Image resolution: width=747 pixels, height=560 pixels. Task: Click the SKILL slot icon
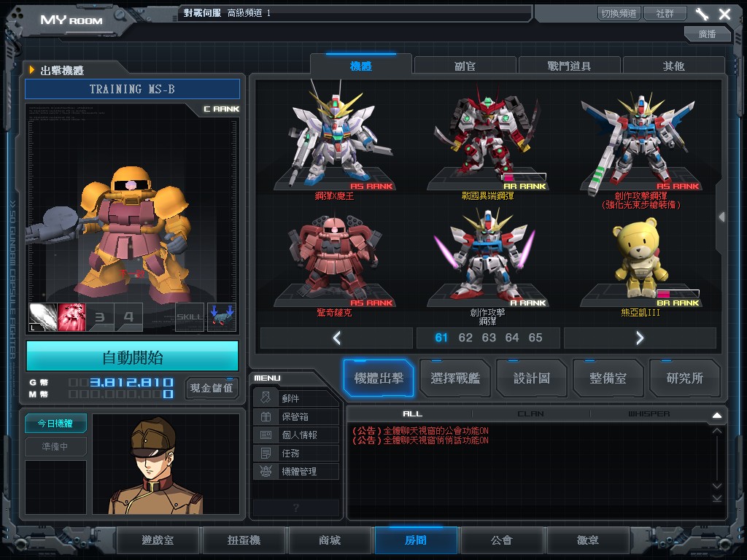190,317
